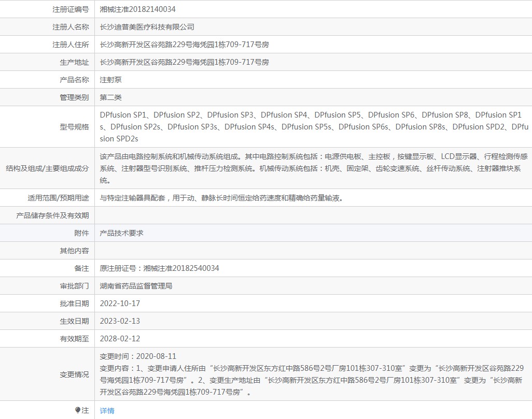Click the 变更情况 label
The image size is (532, 419).
coord(74,374)
